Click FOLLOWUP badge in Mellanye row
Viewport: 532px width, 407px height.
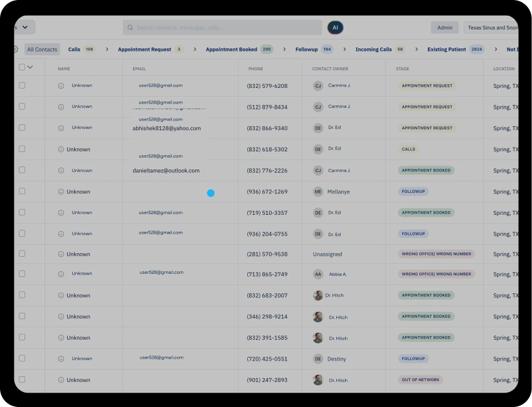(413, 192)
